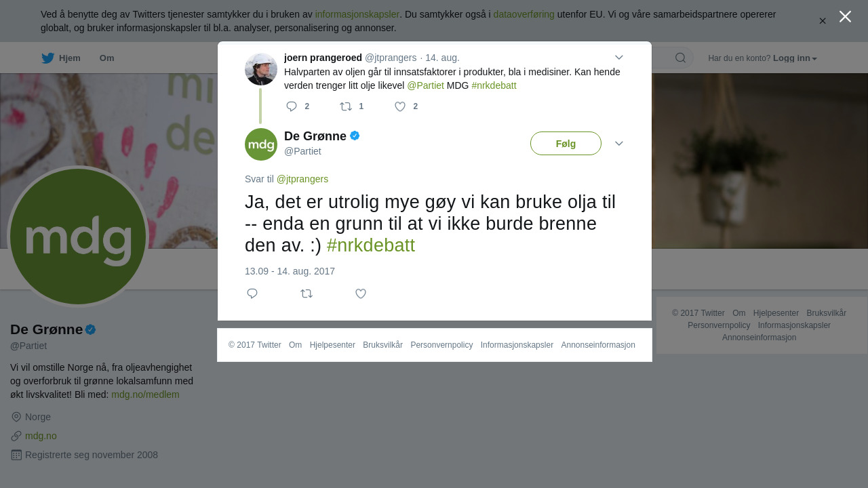Click the Twitter bird Hjem icon
Viewport: 868px width, 488px height.
pos(47,58)
